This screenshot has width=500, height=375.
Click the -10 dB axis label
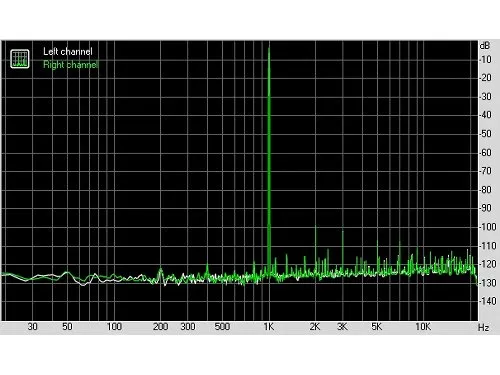click(485, 60)
